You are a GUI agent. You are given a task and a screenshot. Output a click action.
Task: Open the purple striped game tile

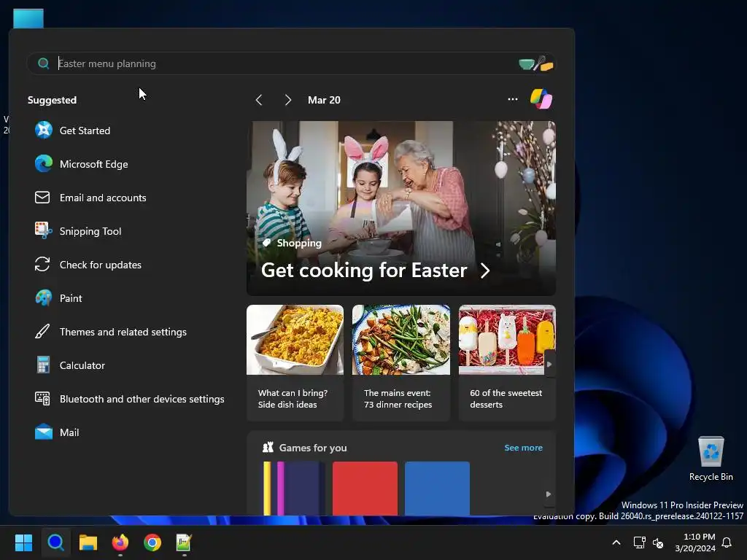coord(294,488)
